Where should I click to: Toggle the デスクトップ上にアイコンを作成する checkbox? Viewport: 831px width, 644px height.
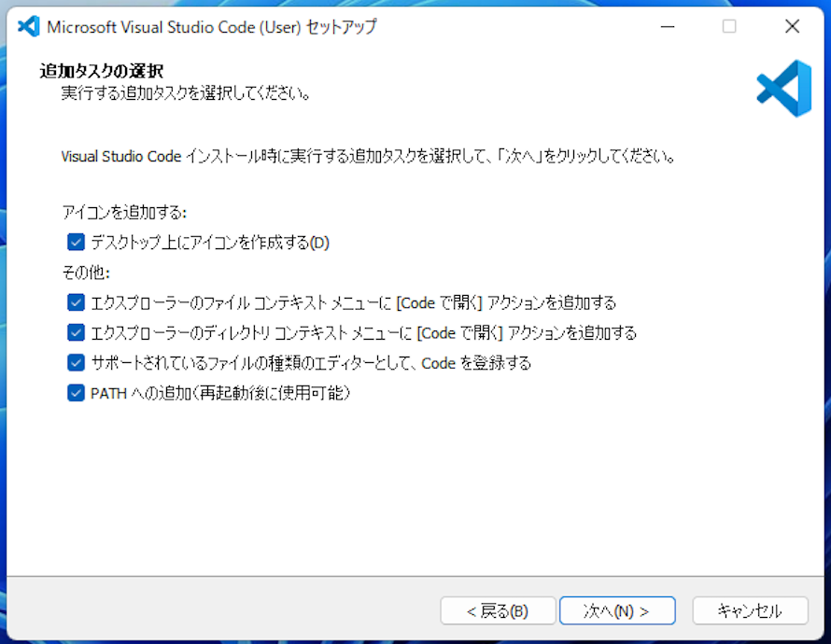(76, 243)
